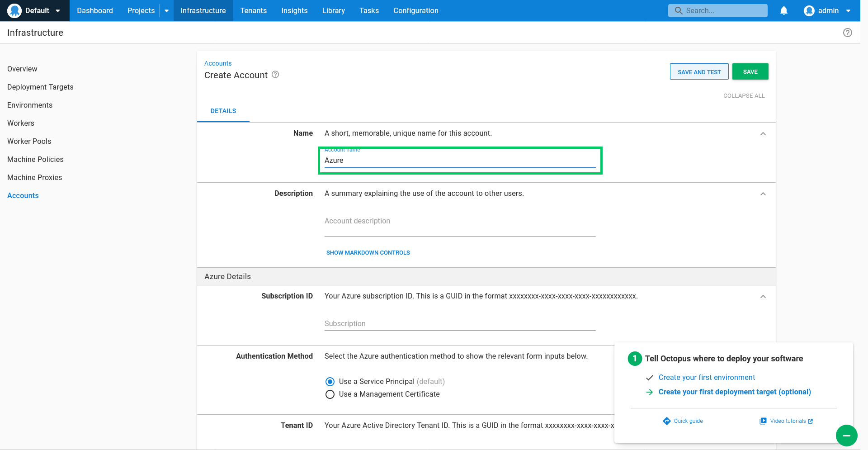Screen dimensions: 868x450
Task: Open Environments in the sidebar
Action: pos(30,105)
